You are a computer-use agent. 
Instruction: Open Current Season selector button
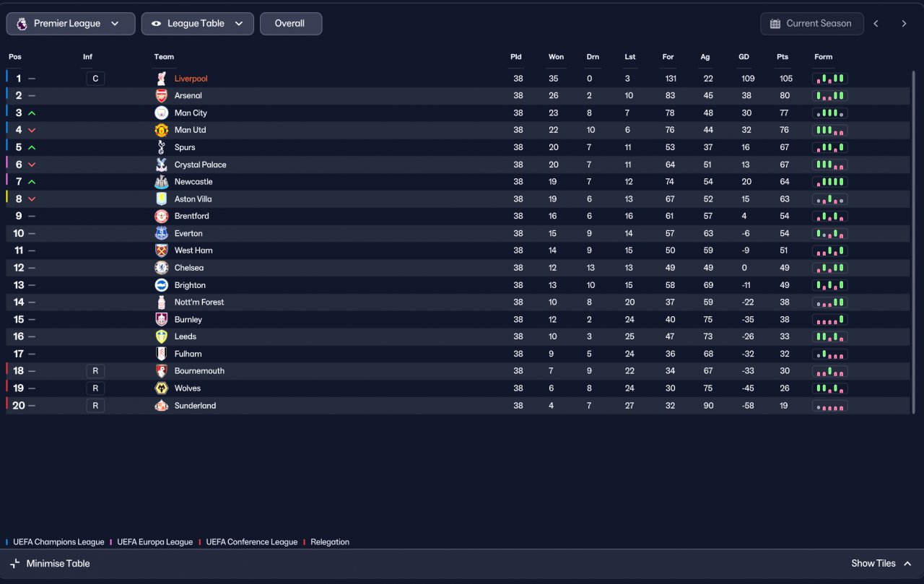(812, 24)
